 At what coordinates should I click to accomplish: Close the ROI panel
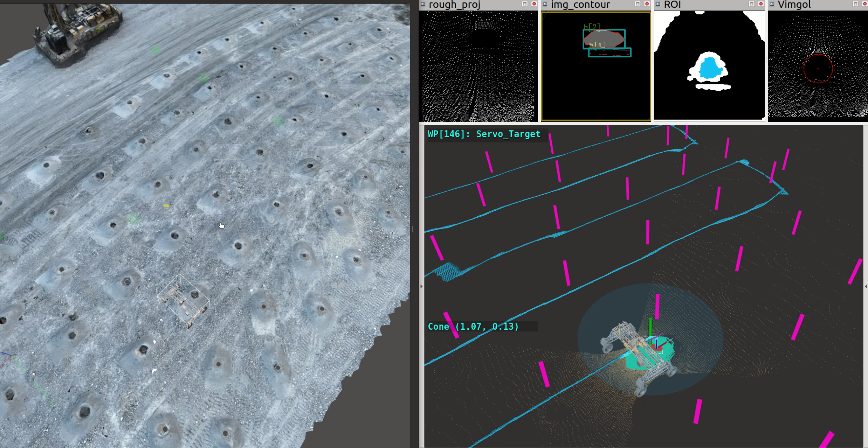pos(761,4)
